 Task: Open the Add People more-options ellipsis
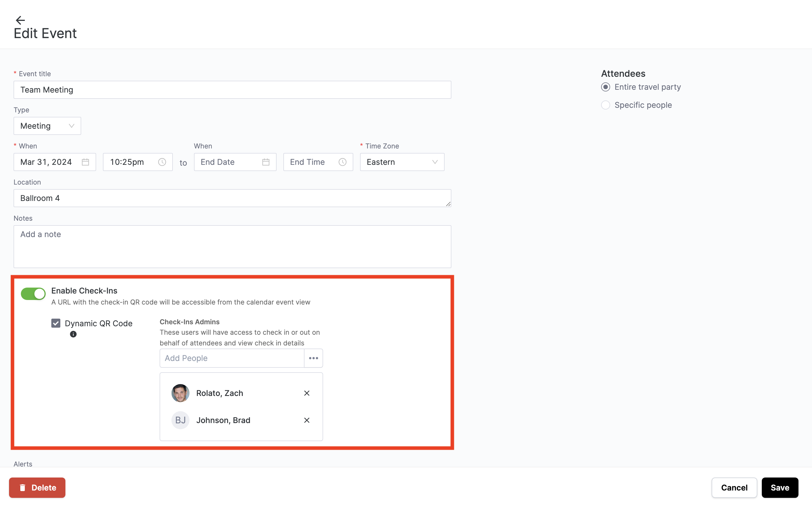314,358
